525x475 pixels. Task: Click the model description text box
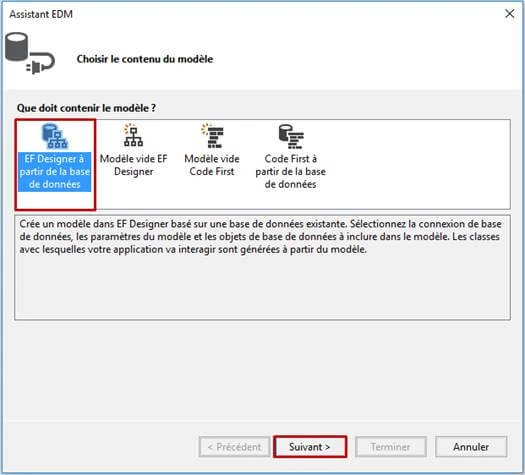(262, 267)
